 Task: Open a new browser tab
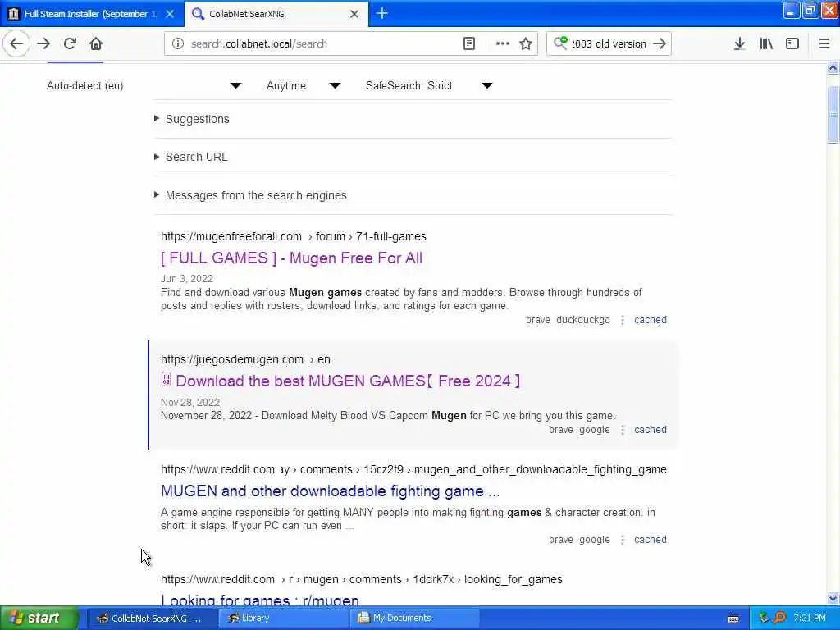tap(382, 13)
